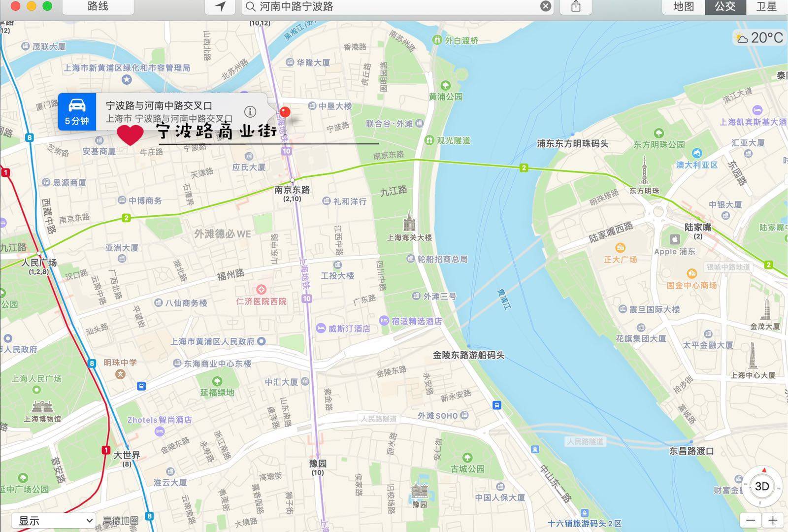This screenshot has height=532, width=788.
Task: Click the 人民广场 metro station label
Action: pos(38,263)
